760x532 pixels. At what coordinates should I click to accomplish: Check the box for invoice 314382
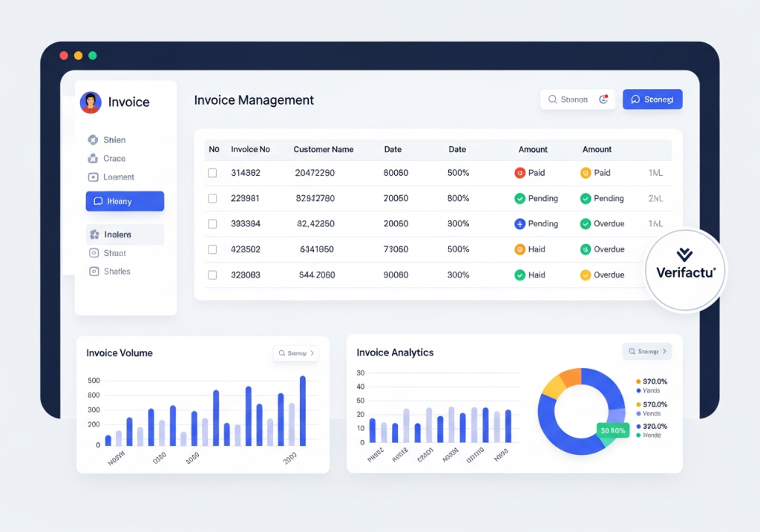[212, 173]
